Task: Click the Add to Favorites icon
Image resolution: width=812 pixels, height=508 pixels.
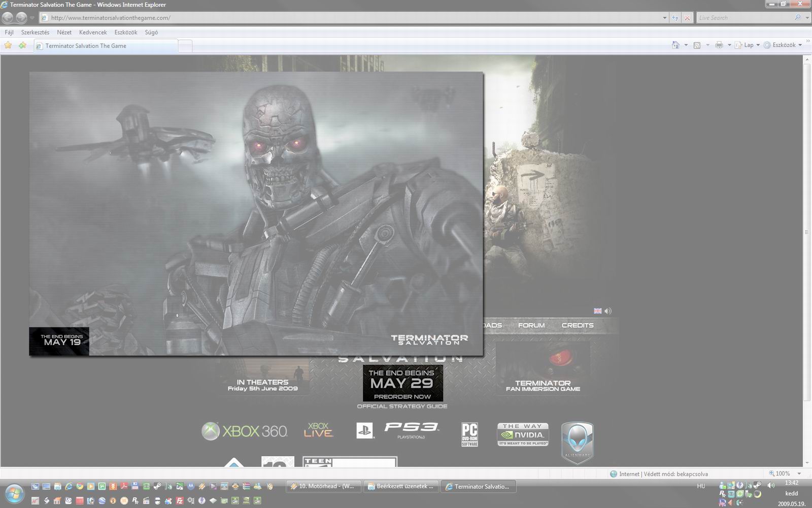Action: click(22, 45)
